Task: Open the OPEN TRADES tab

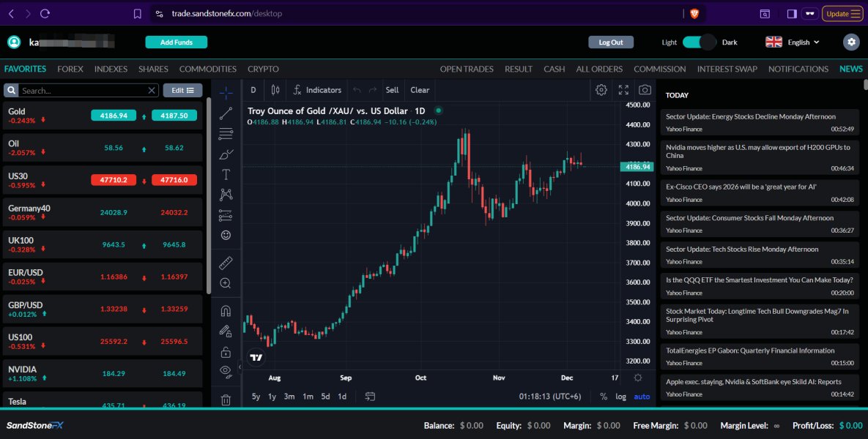Action: [467, 69]
